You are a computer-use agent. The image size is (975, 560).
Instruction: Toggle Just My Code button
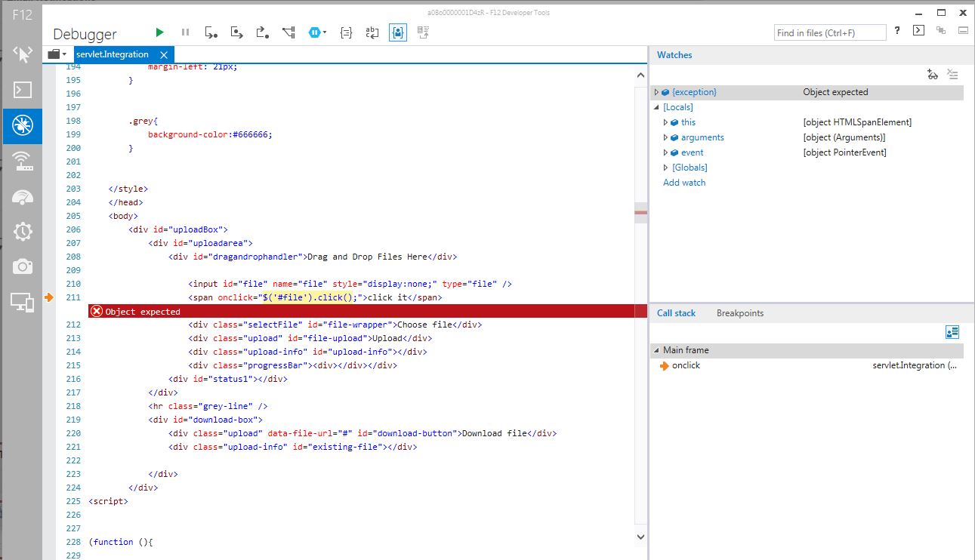[x=398, y=32]
